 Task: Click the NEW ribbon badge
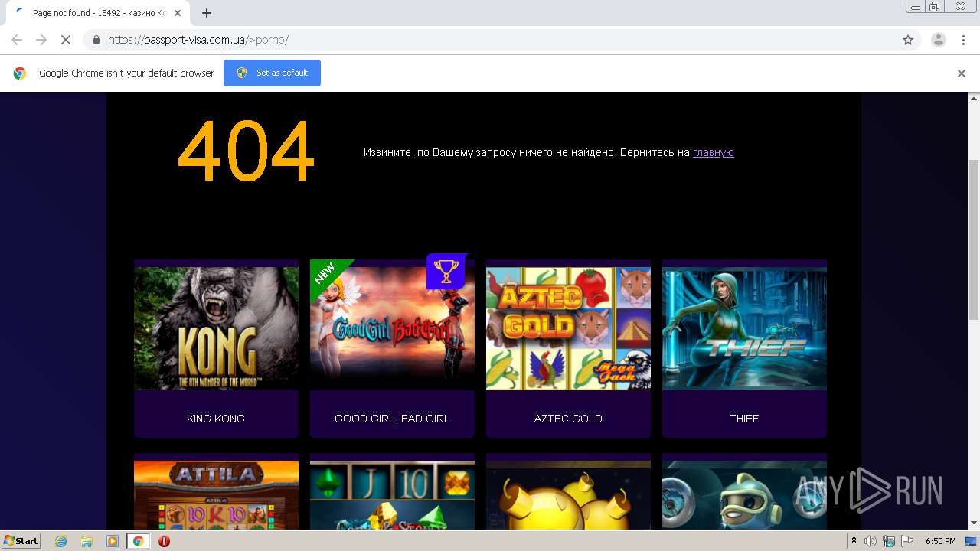click(x=327, y=275)
